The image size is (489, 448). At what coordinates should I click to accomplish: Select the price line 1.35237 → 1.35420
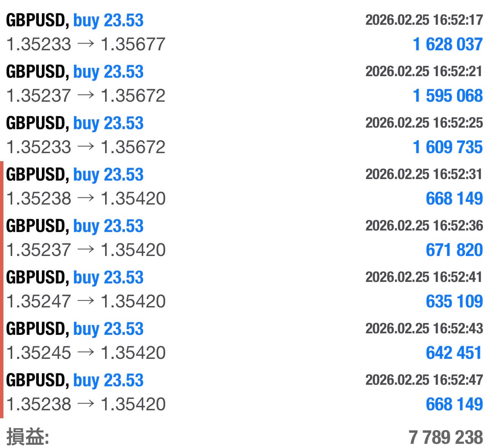point(86,250)
